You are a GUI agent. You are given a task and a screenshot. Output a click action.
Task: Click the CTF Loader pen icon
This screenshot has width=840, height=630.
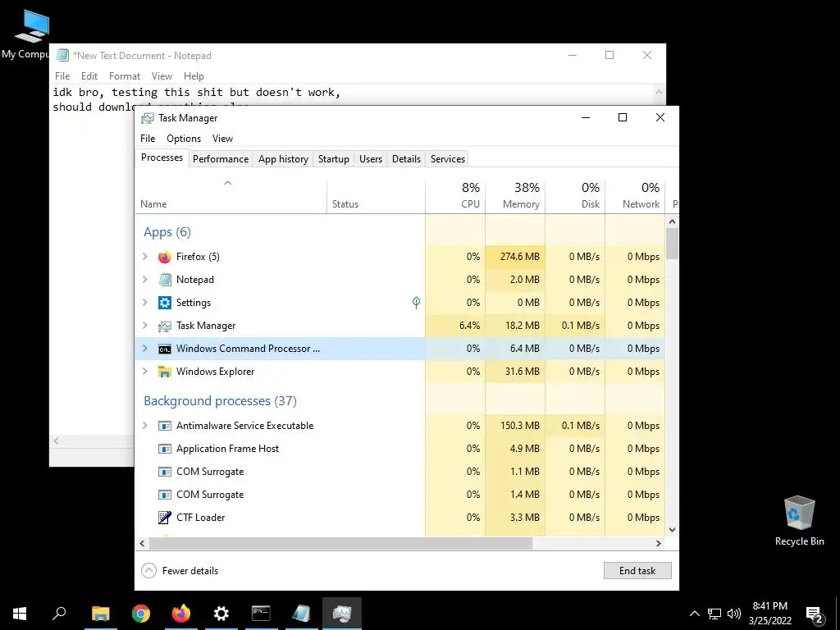[164, 518]
